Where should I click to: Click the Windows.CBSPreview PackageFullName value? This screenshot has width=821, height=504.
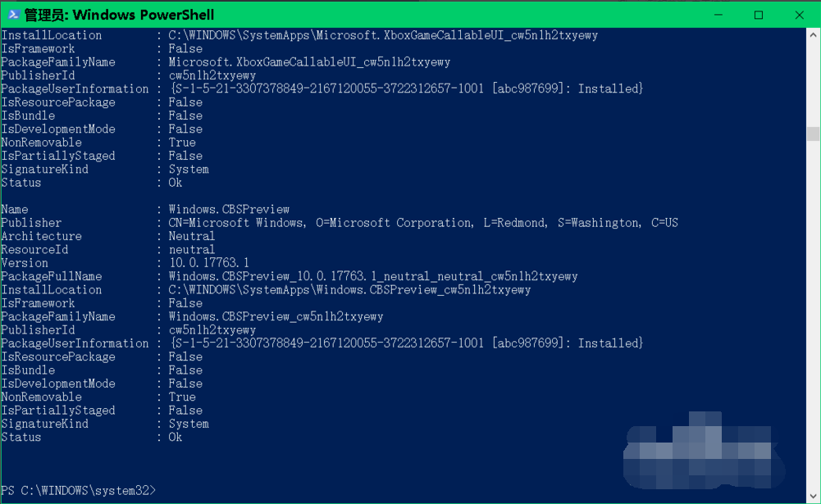coord(373,277)
